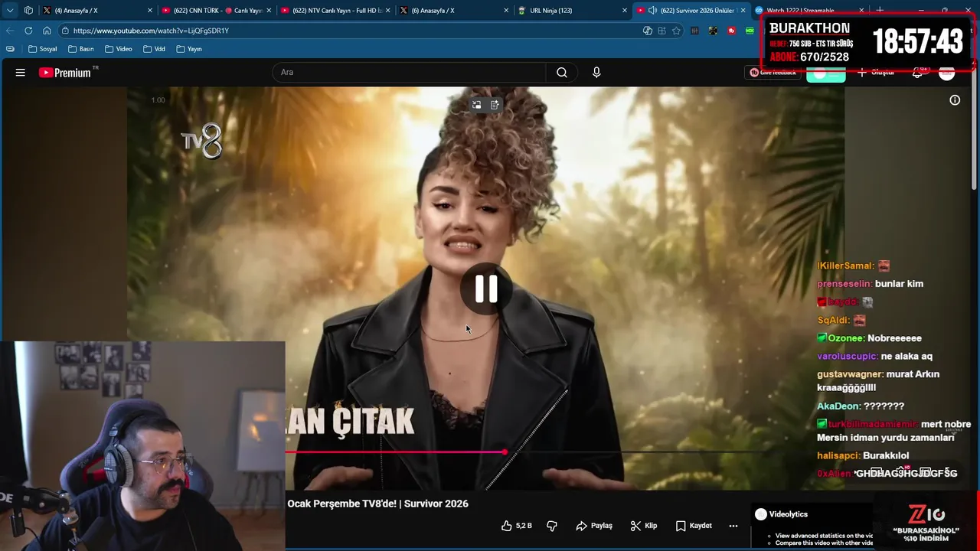
Task: Create a clip with Klip button
Action: [644, 526]
